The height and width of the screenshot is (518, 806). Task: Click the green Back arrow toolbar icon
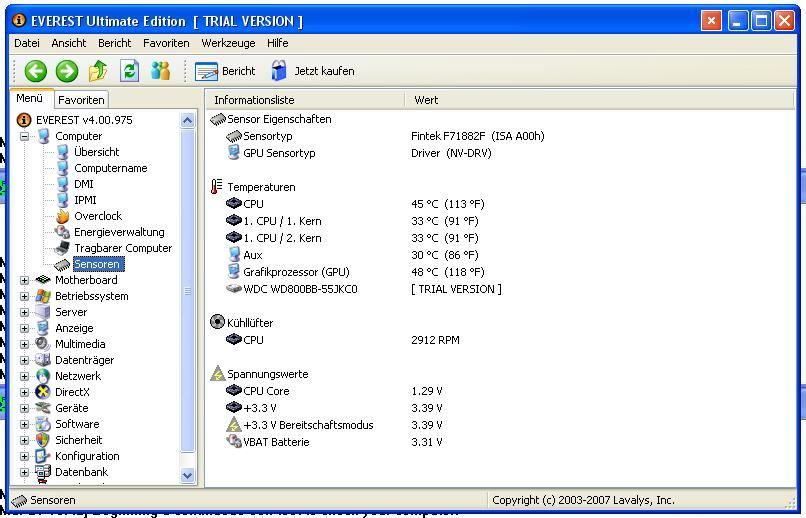point(35,71)
